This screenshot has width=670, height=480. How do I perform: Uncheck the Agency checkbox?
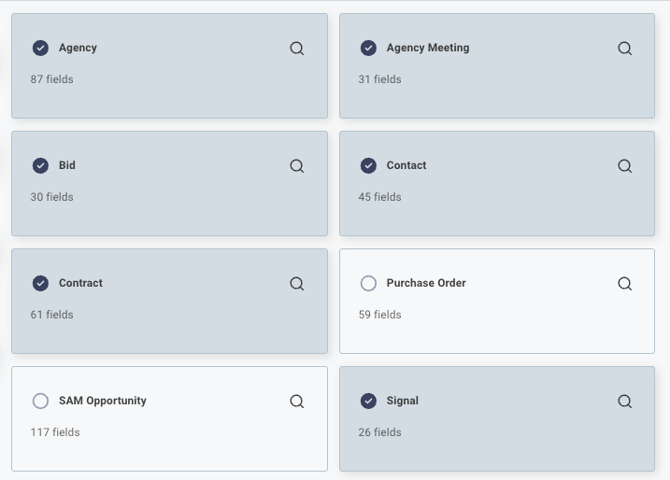pos(41,48)
